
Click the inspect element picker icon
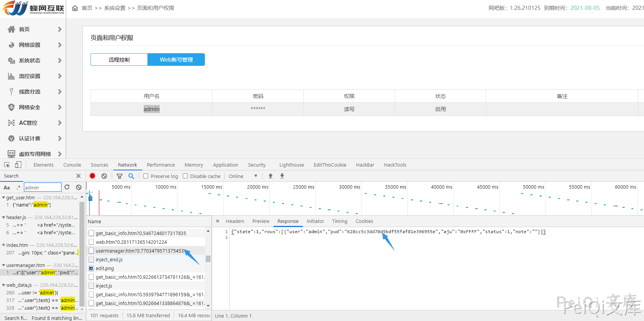7,165
